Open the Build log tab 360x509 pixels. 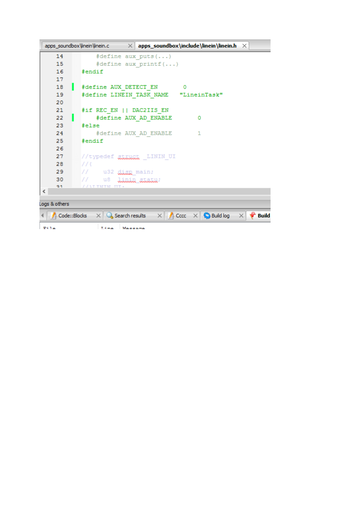click(220, 216)
